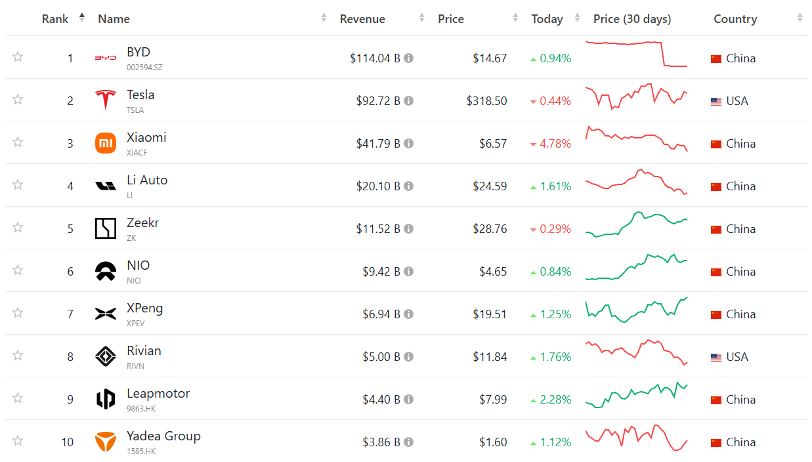Sort the table by the Revenue column

coord(362,19)
